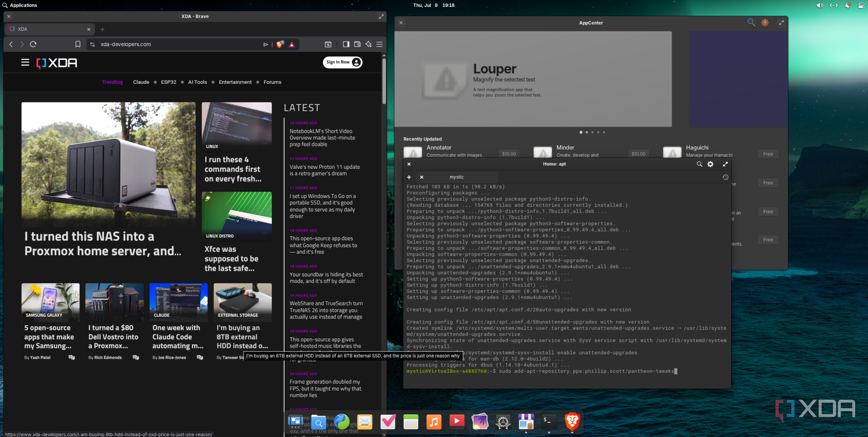Open AppCenter updates gear icon
The image size is (868, 437).
tap(765, 23)
